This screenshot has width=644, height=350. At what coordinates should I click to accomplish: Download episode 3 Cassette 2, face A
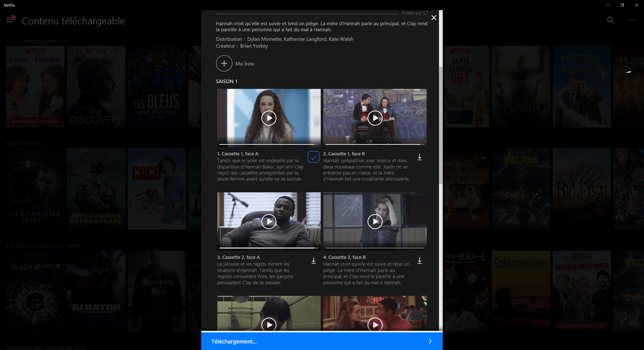(313, 260)
